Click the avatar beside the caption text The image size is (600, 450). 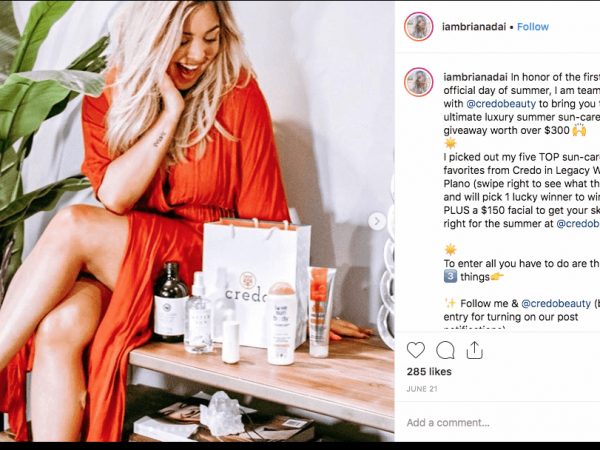coord(418,82)
